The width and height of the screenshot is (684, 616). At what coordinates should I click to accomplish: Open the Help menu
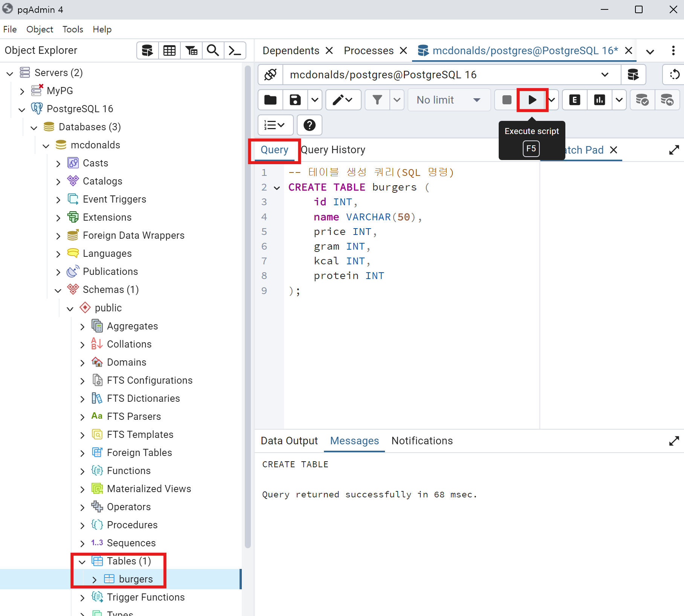click(102, 29)
